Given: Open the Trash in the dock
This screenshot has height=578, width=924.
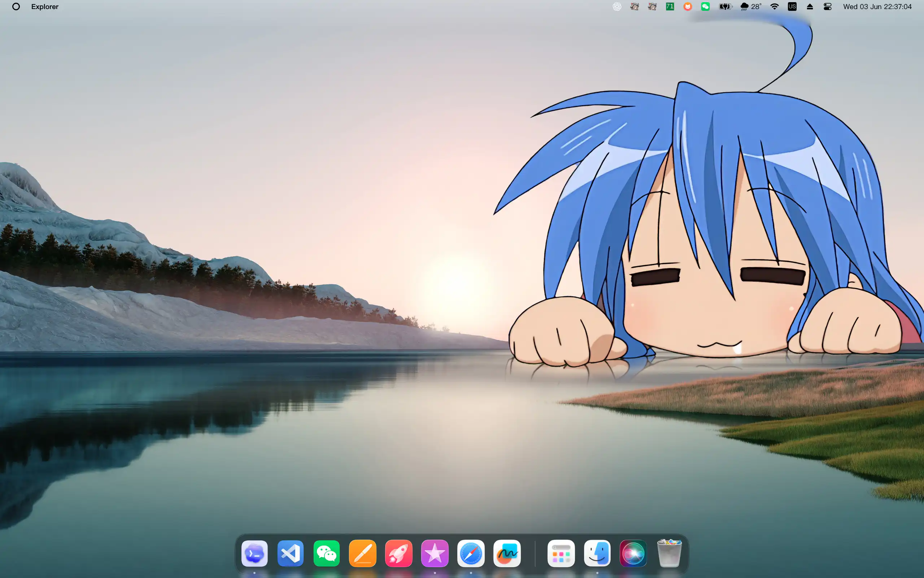Looking at the screenshot, I should (x=669, y=553).
